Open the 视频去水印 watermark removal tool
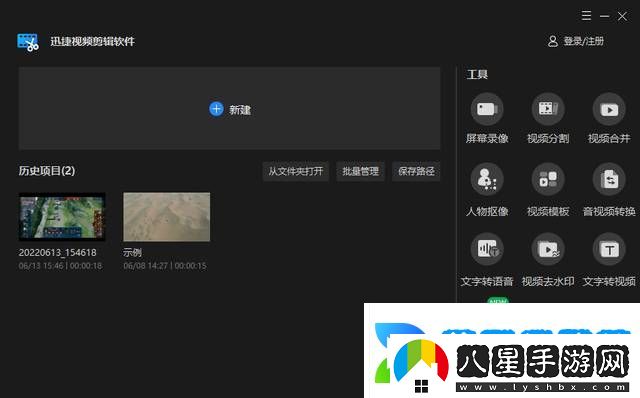This screenshot has width=640, height=398. 548,249
